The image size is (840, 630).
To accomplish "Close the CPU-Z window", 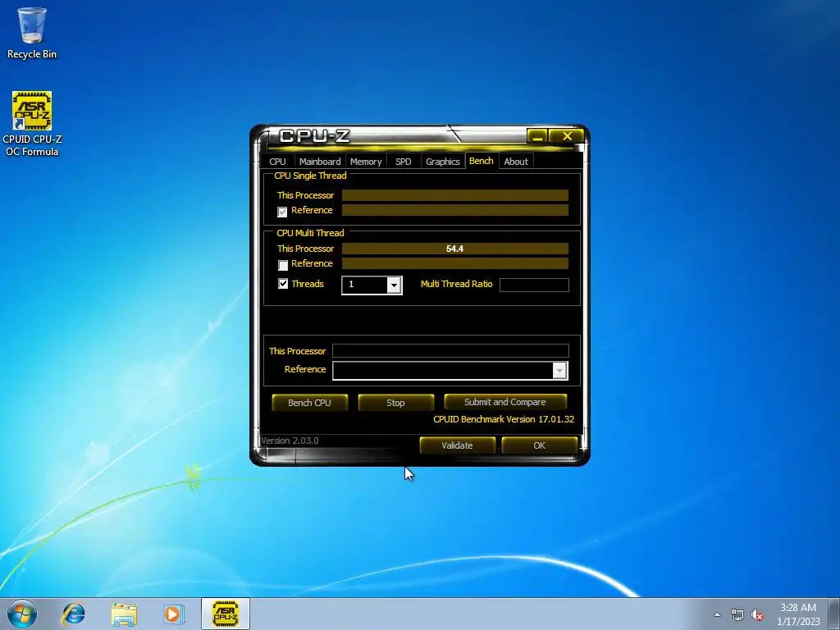I will [568, 137].
